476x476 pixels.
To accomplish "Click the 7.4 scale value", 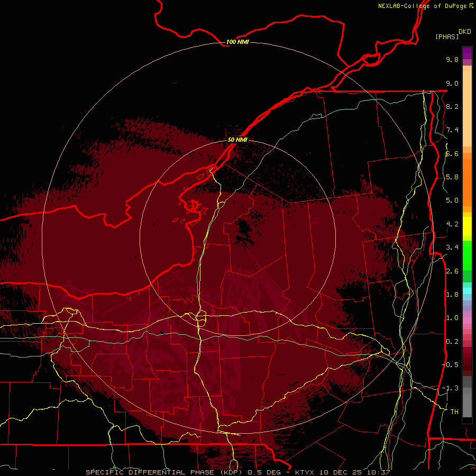I will pyautogui.click(x=452, y=130).
